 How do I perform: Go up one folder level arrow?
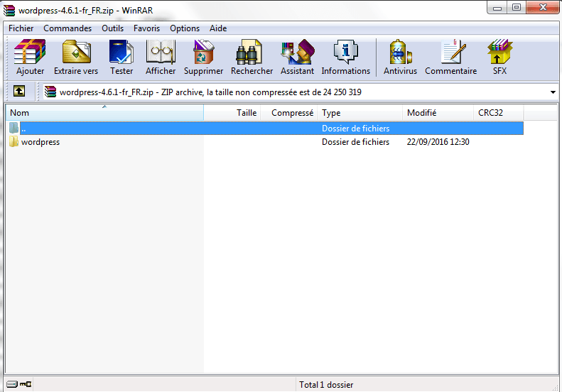19,91
